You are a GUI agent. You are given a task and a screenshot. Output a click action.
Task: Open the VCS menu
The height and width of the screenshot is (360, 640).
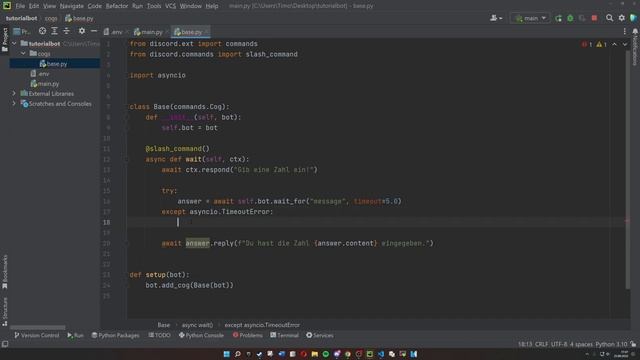point(170,6)
